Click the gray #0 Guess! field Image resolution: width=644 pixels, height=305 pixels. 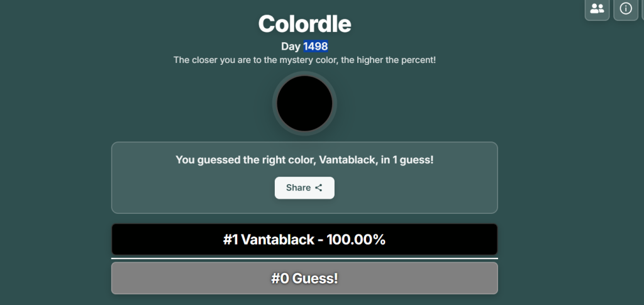click(x=304, y=278)
